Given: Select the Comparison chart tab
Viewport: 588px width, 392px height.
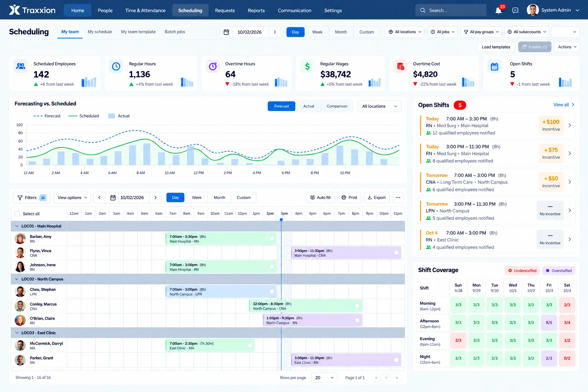Looking at the screenshot, I should [337, 106].
